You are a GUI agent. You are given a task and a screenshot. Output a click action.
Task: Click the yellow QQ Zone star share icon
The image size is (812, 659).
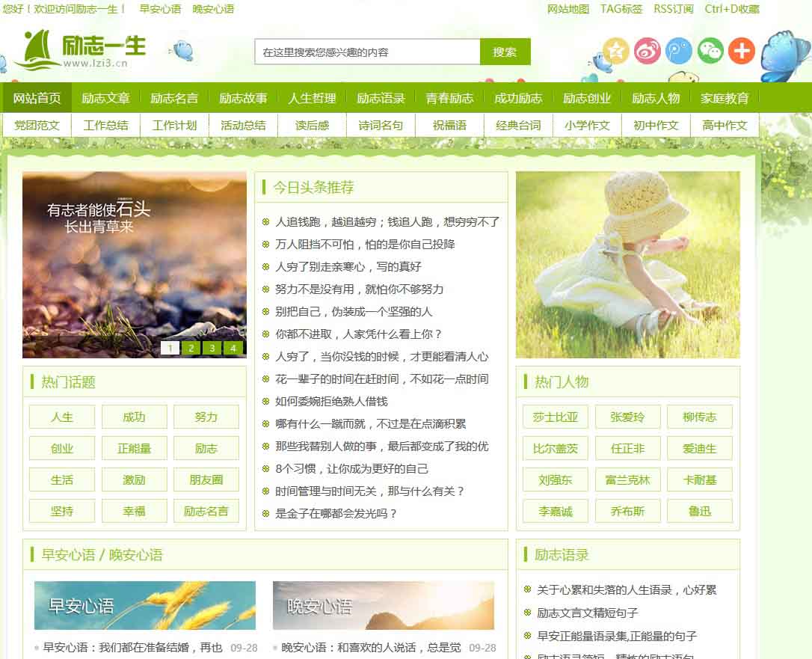pos(616,51)
